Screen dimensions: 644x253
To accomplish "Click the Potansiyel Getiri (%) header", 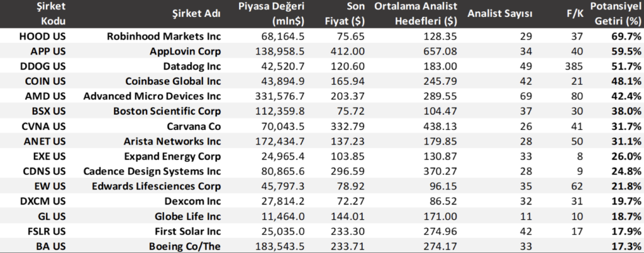I will 615,13.
